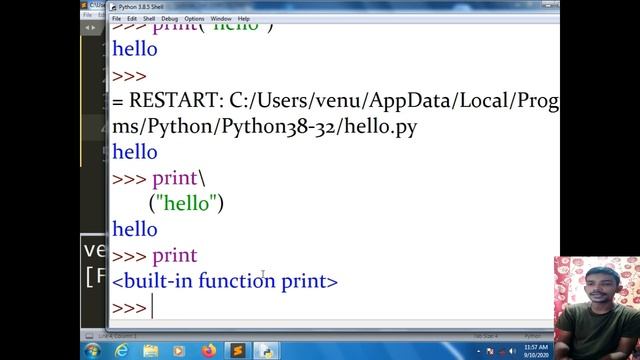
Task: Open the File menu in Python Shell
Action: 116,19
